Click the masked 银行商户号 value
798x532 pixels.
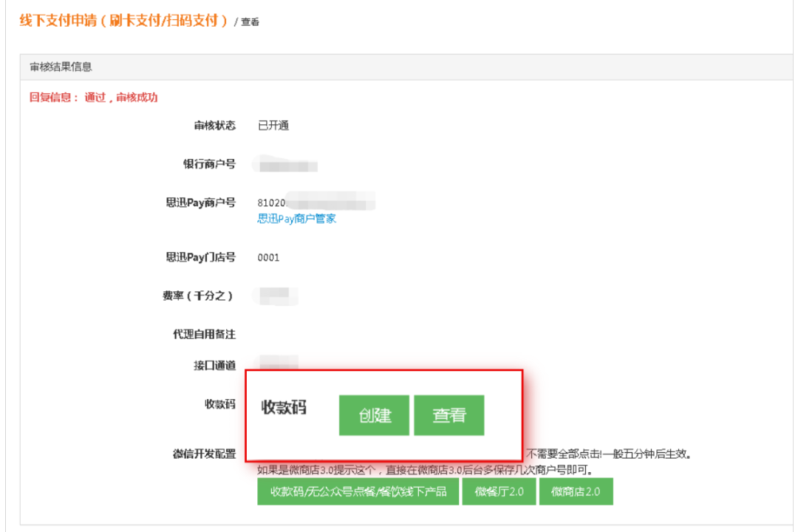tap(284, 164)
